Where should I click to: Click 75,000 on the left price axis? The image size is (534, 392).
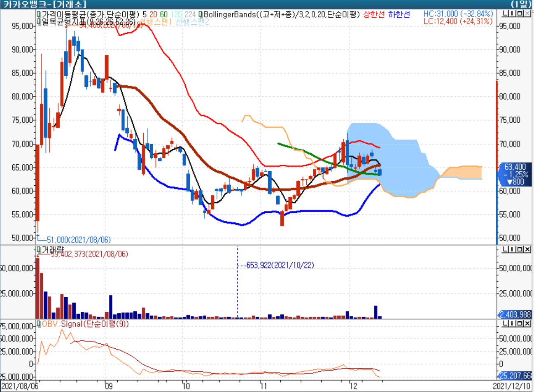(x=22, y=120)
